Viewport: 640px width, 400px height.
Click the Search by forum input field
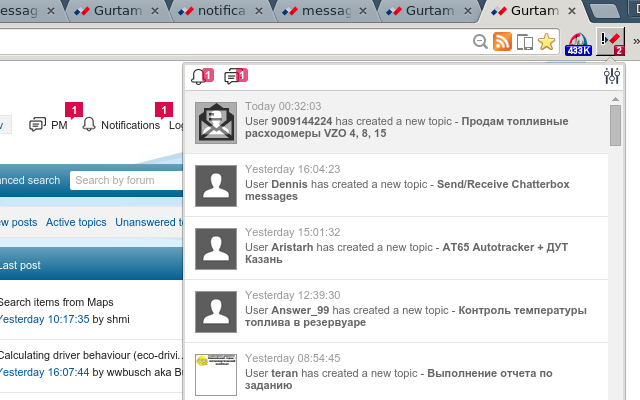(x=127, y=180)
